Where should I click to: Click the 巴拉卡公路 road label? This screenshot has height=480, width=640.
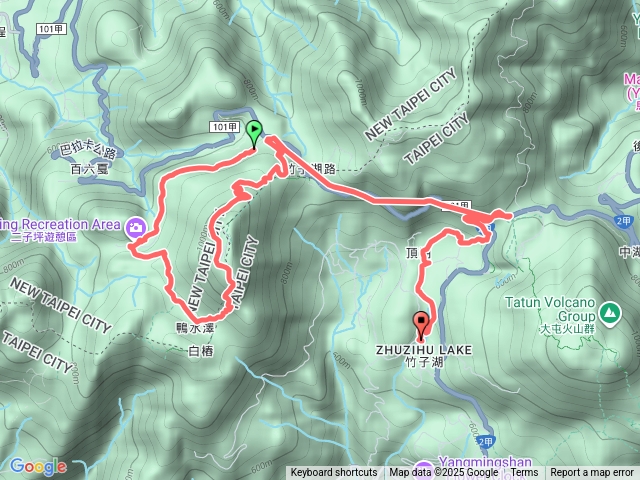(88, 149)
